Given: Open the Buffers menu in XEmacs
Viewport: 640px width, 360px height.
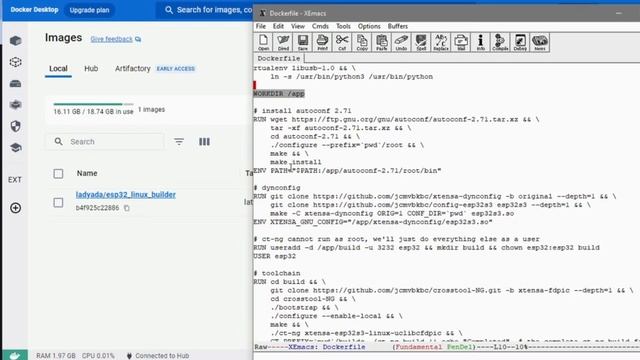Looking at the screenshot, I should (398, 26).
